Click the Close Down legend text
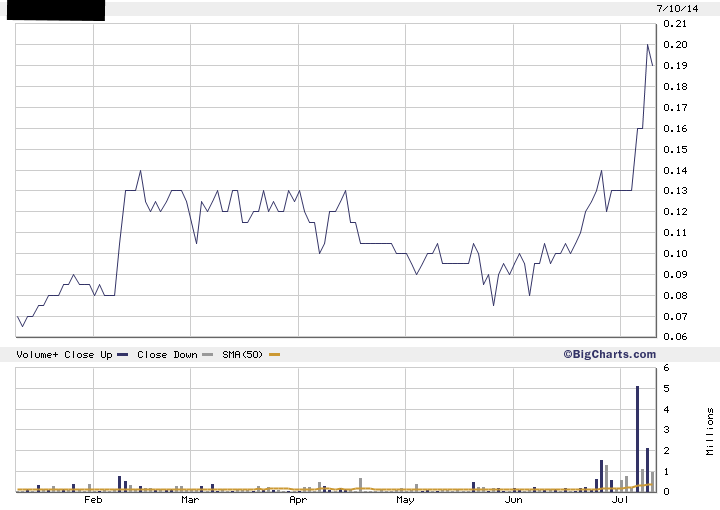Image resolution: width=720 pixels, height=510 pixels. (166, 355)
